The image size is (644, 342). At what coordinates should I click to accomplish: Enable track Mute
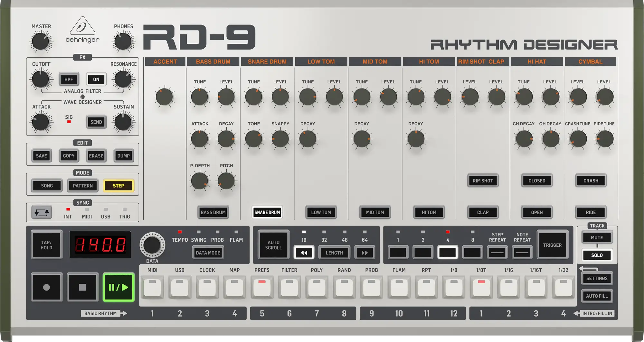pyautogui.click(x=597, y=237)
